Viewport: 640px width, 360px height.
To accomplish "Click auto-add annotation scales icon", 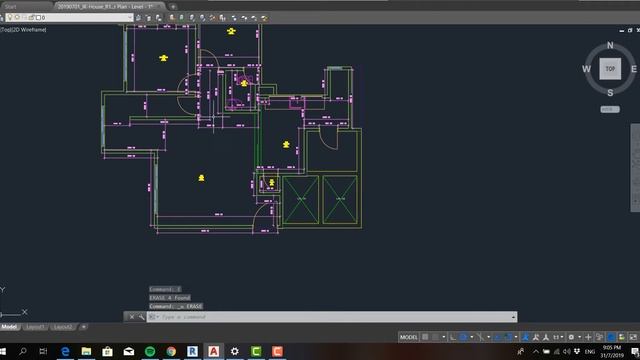I will (536, 337).
